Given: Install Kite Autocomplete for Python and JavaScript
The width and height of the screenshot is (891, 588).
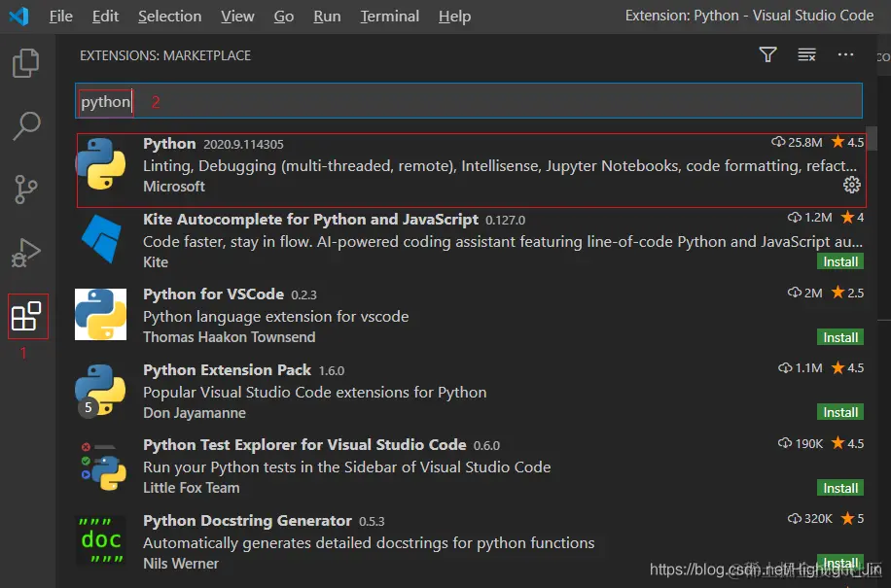Looking at the screenshot, I should [839, 261].
